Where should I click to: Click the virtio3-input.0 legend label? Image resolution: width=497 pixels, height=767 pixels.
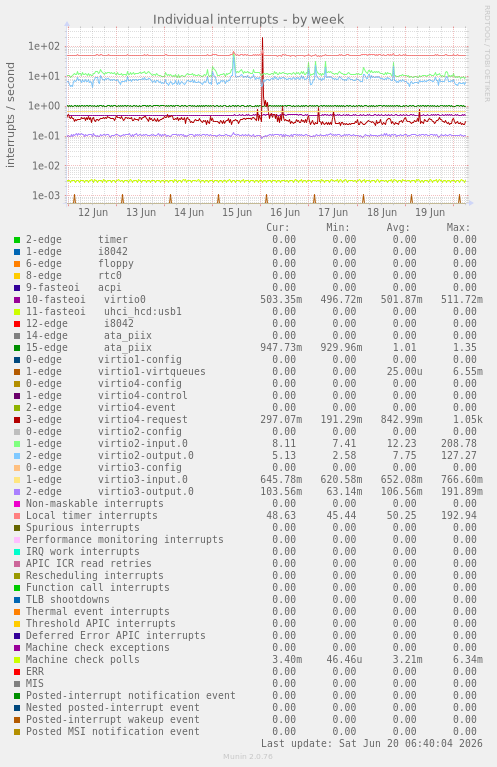[143, 479]
